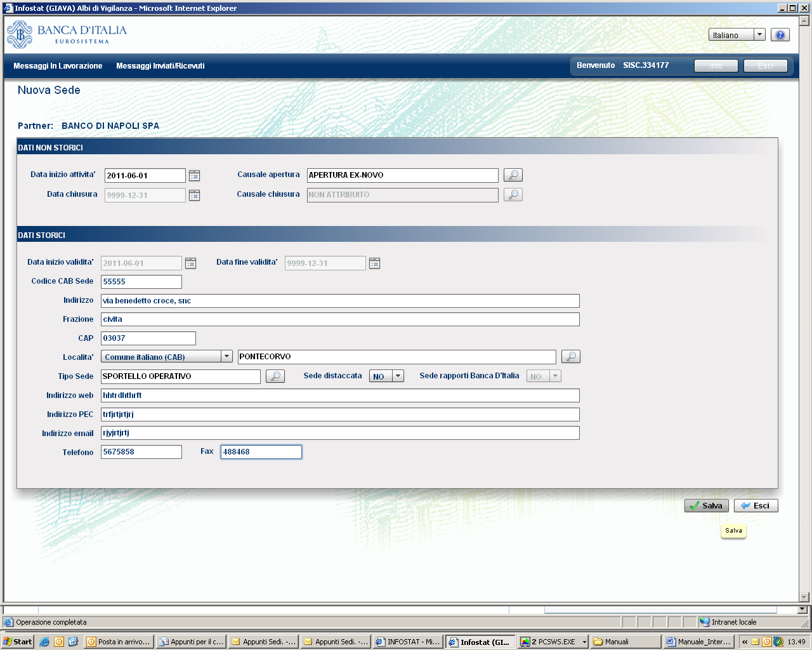
Task: Click the DATI STORICI header
Action: [x=41, y=235]
